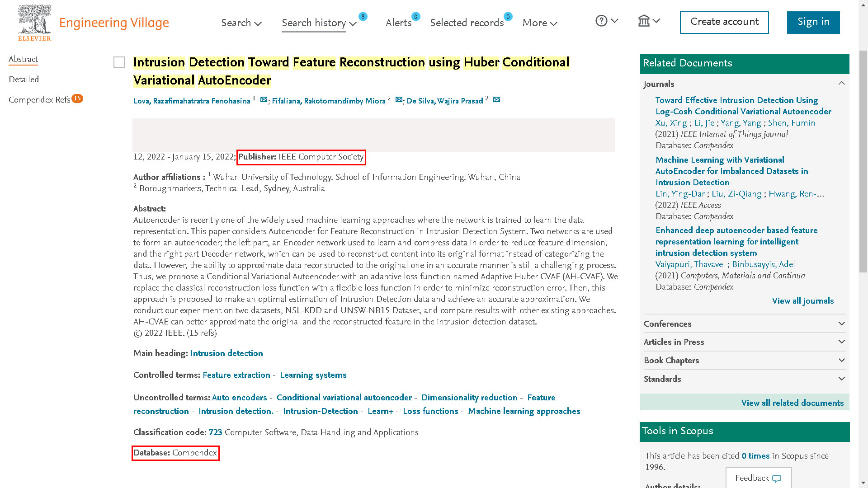The width and height of the screenshot is (868, 488).
Task: Click the Database: Compendex text
Action: (175, 453)
